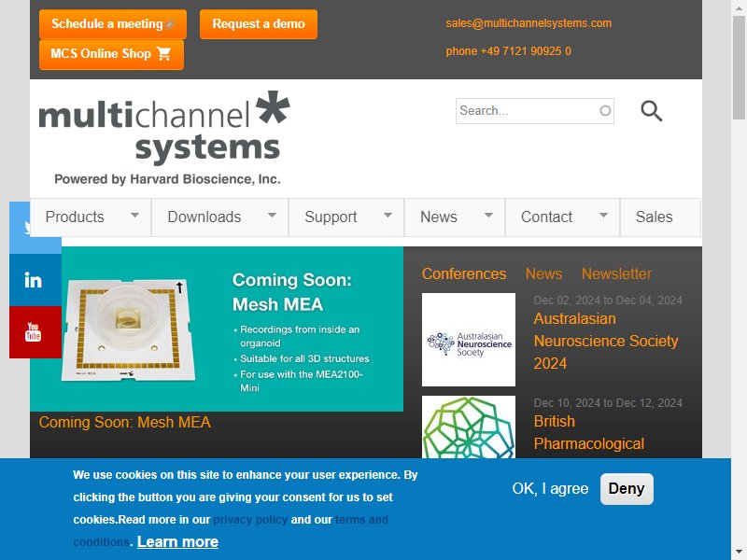Screen dimensions: 747x560
Task: Open the Australasian Neuroscience Society logo thumbnail
Action: click(x=469, y=340)
